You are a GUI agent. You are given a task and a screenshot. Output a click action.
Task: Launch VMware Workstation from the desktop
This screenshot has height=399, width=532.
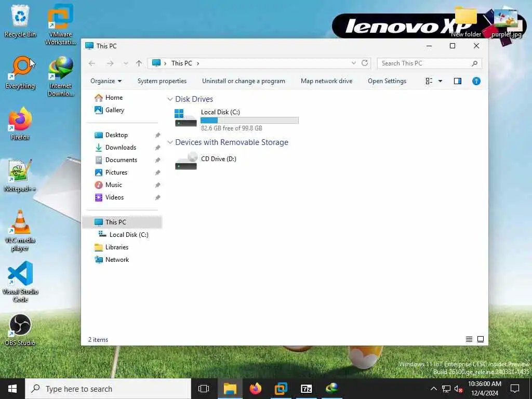click(x=60, y=24)
